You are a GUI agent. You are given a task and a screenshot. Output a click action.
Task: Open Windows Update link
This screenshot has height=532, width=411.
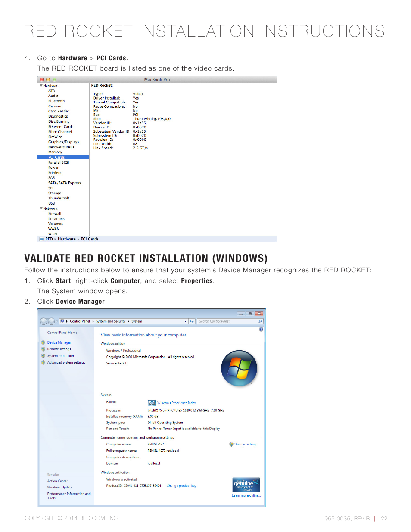(x=60, y=488)
